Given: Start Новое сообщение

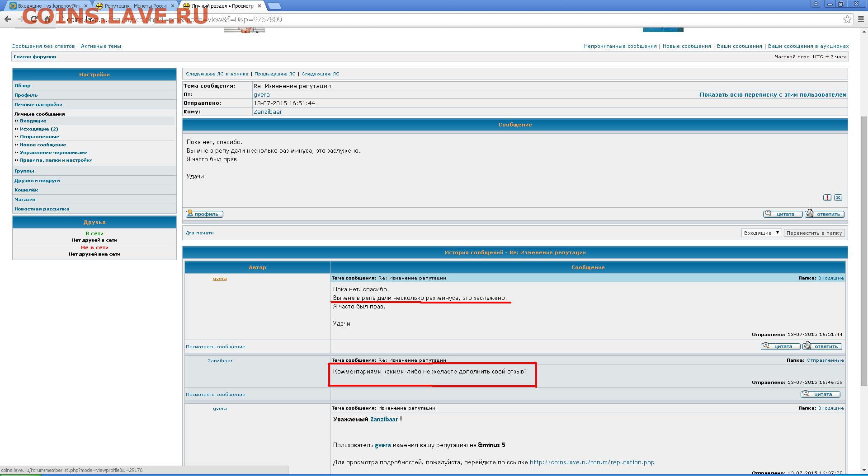Looking at the screenshot, I should click(43, 145).
